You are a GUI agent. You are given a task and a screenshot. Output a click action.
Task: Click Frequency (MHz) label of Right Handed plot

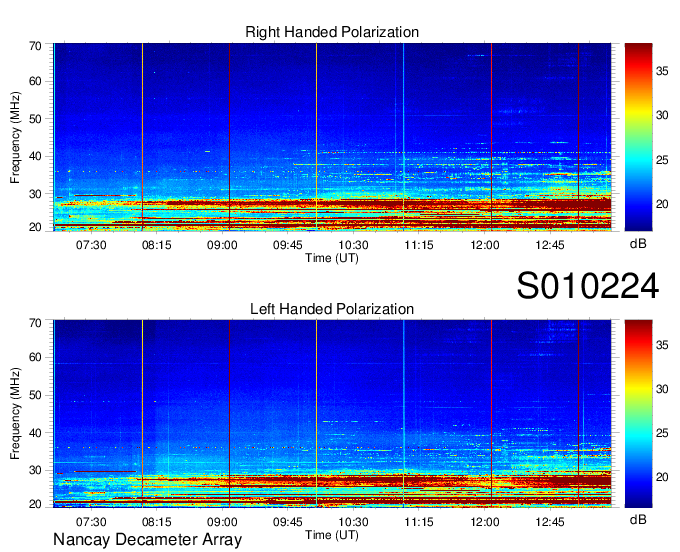(15, 137)
